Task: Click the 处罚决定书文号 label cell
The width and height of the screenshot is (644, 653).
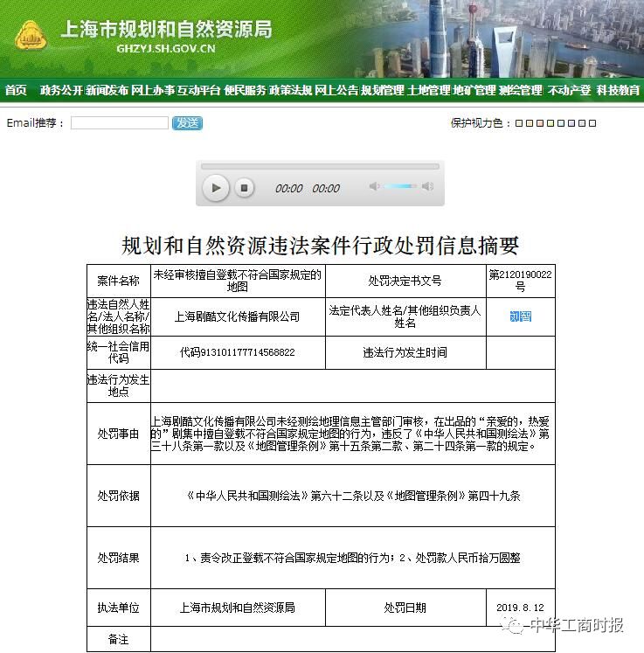Action: 405,281
